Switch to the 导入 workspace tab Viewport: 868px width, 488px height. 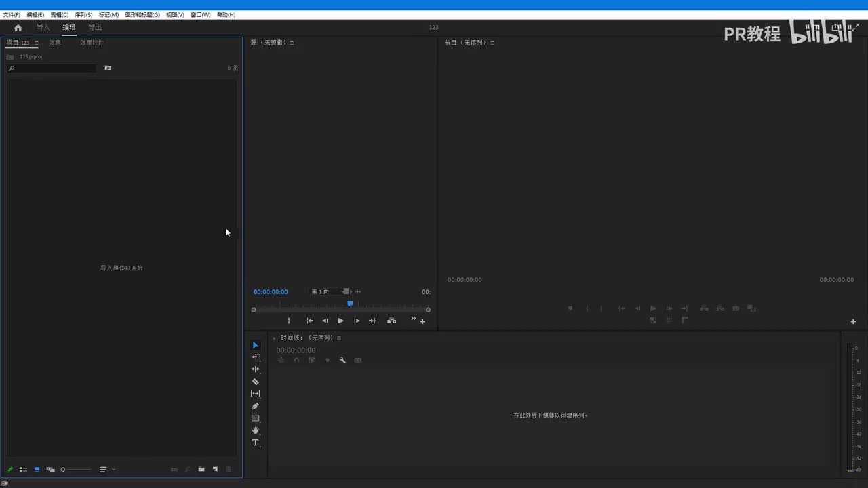43,28
